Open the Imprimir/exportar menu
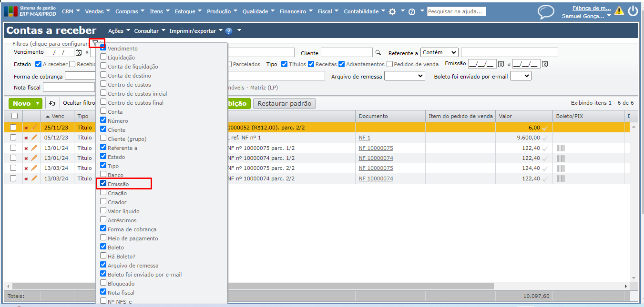 (x=196, y=31)
